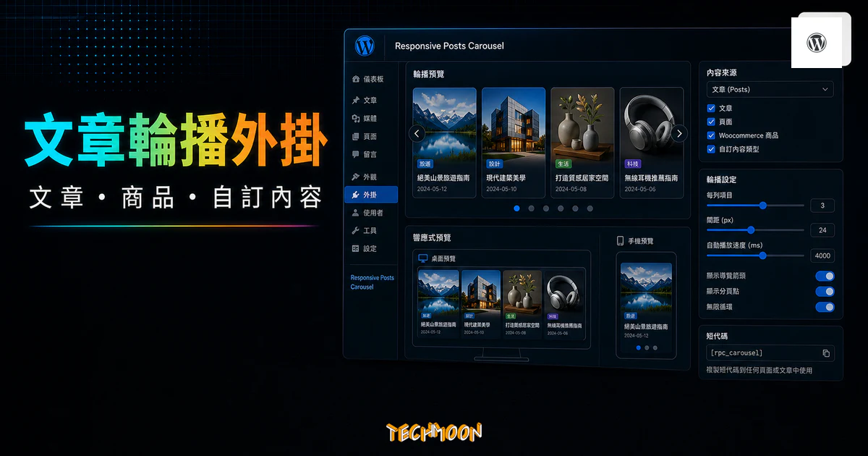The image size is (868, 456).
Task: Click the WordPress logo badge at top right
Action: [817, 43]
